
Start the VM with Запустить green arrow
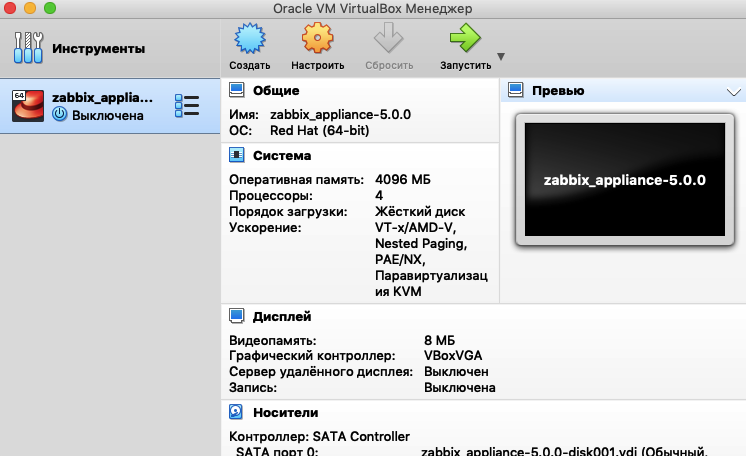click(465, 38)
